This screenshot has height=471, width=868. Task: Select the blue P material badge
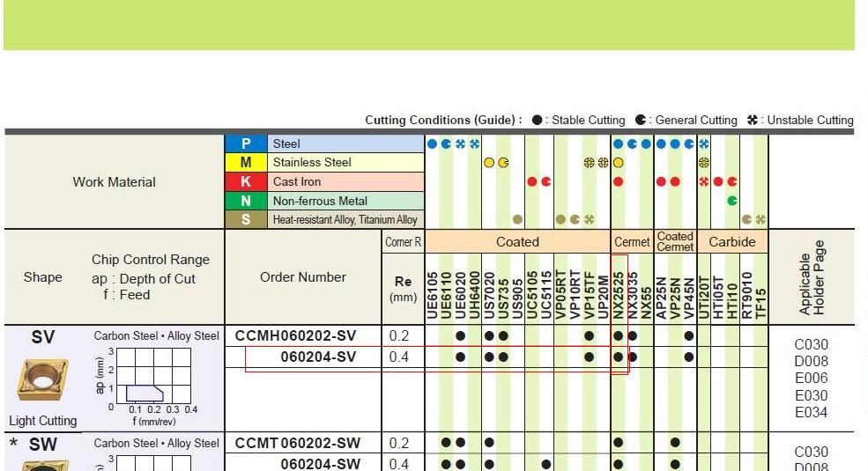click(x=246, y=144)
